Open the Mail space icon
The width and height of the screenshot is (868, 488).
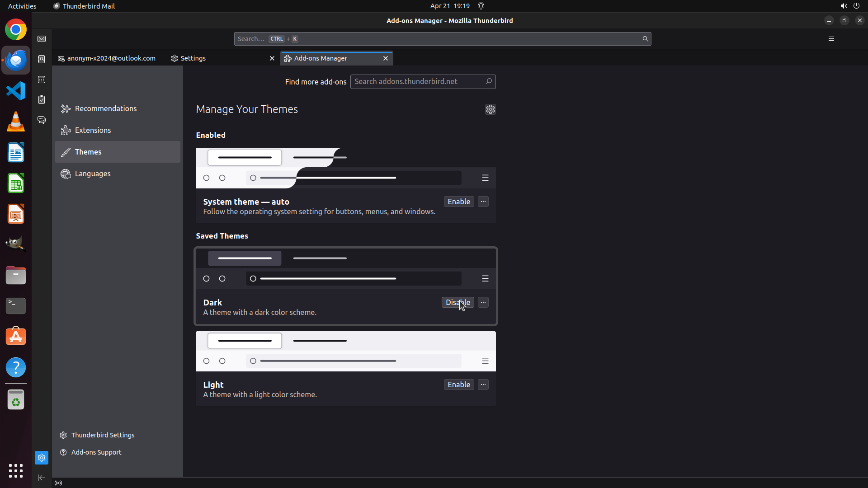(x=42, y=39)
